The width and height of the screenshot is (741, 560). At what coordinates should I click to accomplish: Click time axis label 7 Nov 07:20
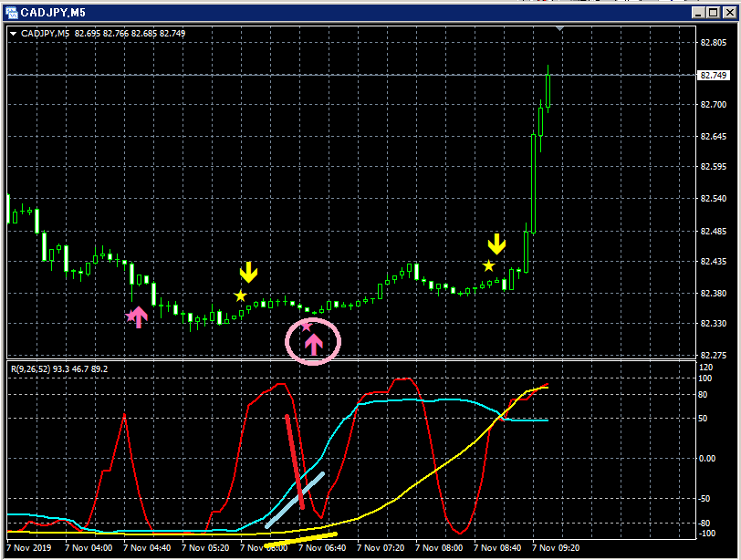pyautogui.click(x=381, y=548)
